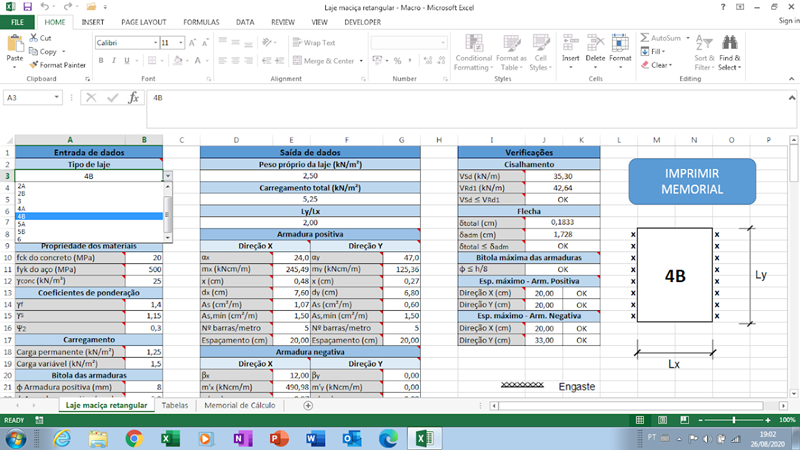Open Find & Select binoculars icon
800x450 pixels.
tap(730, 43)
